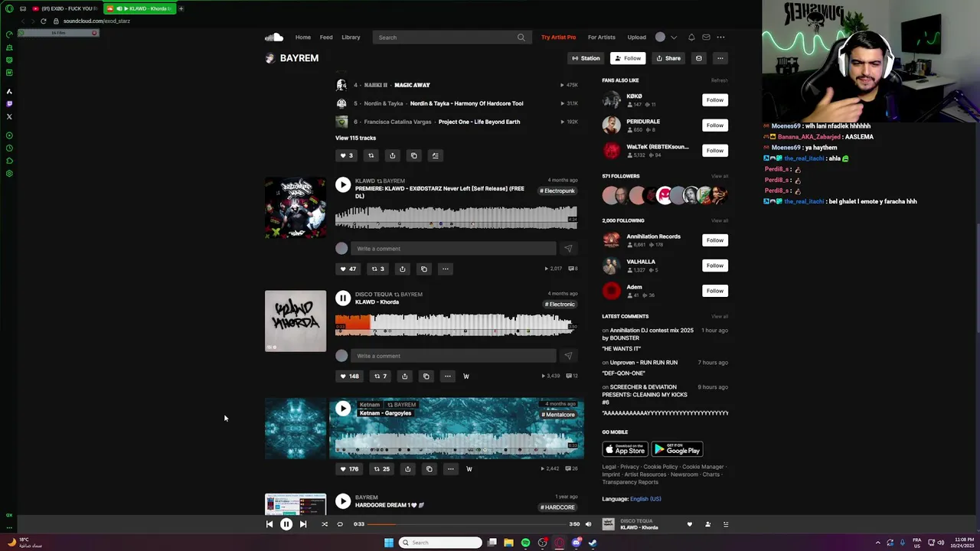
Task: Skip to previous track in player bar
Action: [269, 524]
